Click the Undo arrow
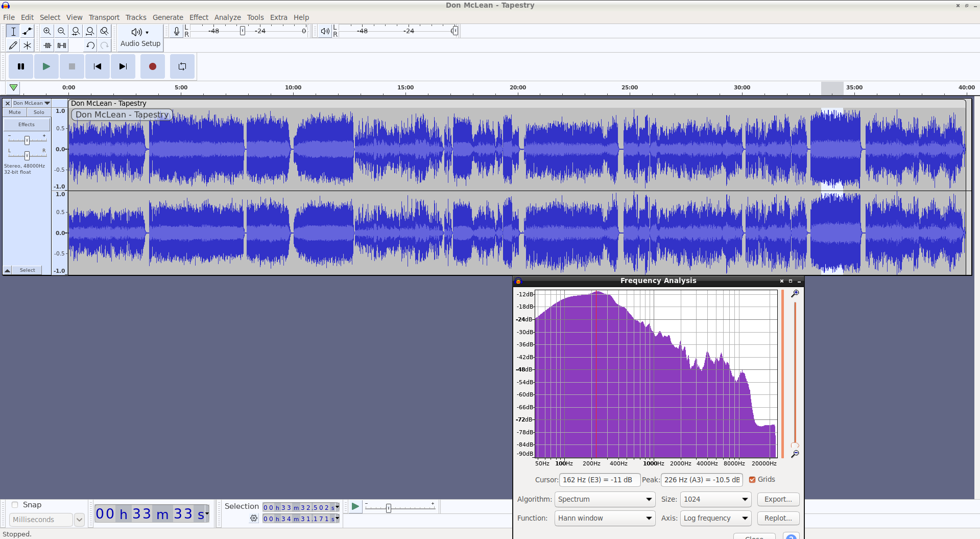980x539 pixels. [90, 45]
